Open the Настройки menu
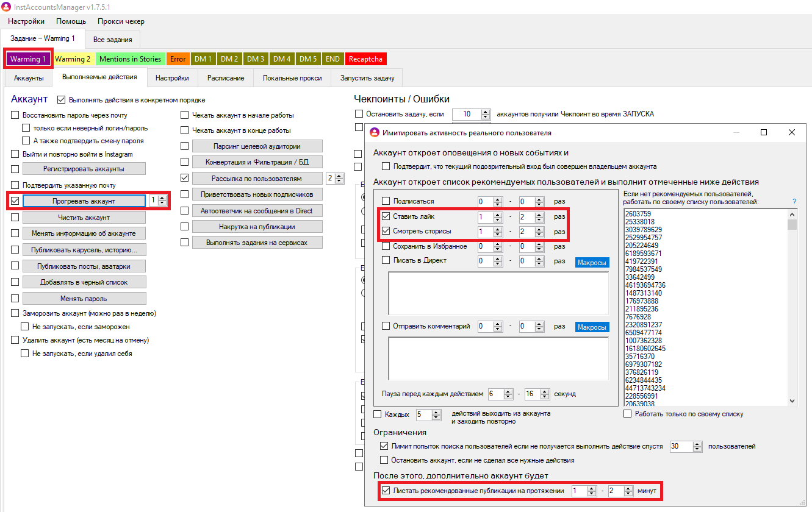This screenshot has width=812, height=512. 26,21
